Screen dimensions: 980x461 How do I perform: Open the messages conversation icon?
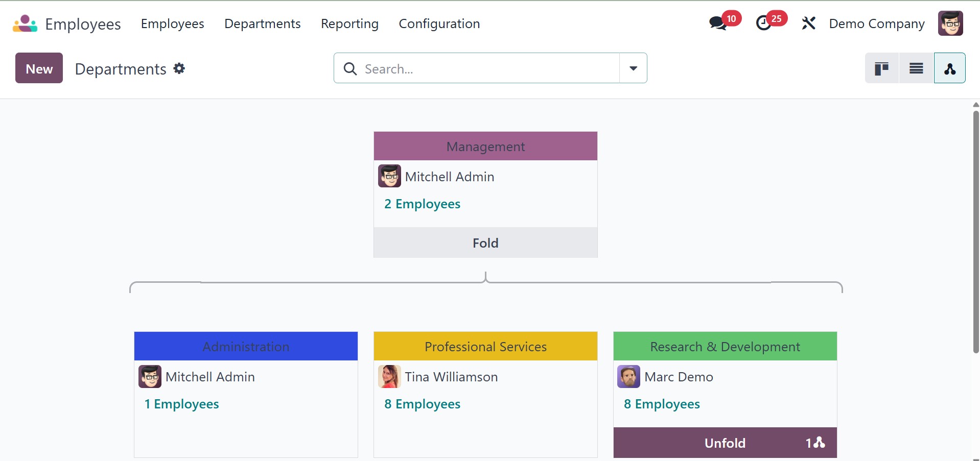click(718, 23)
